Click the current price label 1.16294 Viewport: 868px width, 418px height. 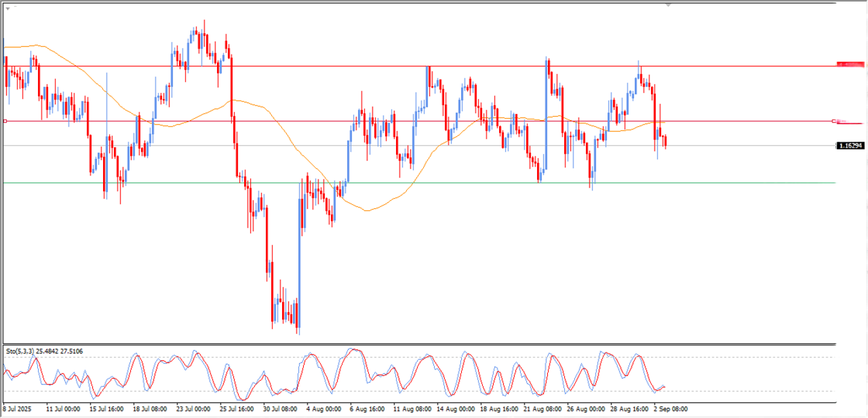[x=850, y=146]
